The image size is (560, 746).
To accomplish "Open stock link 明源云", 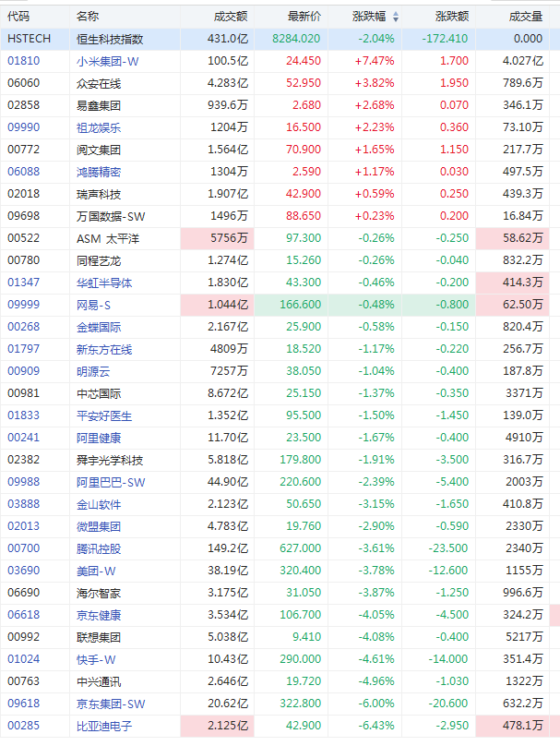I will pyautogui.click(x=93, y=371).
